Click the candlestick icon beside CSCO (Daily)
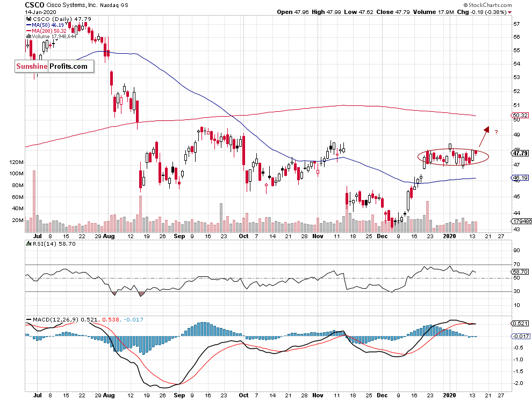 (29, 19)
